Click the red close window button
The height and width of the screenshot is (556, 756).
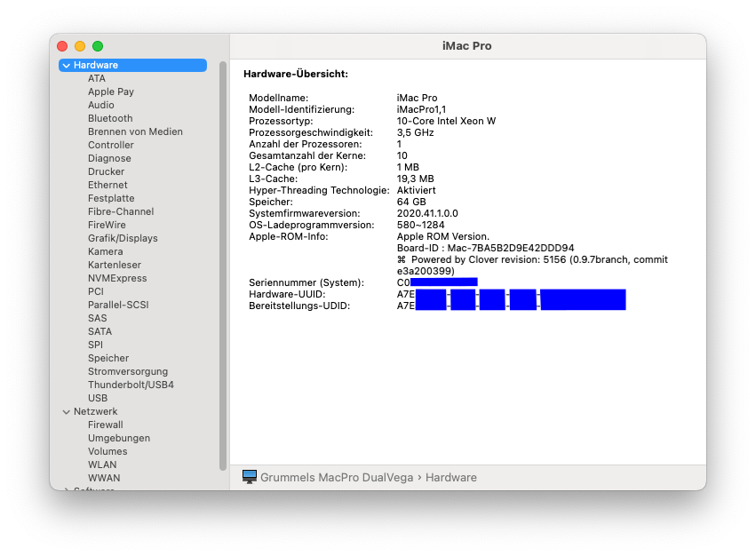point(62,46)
